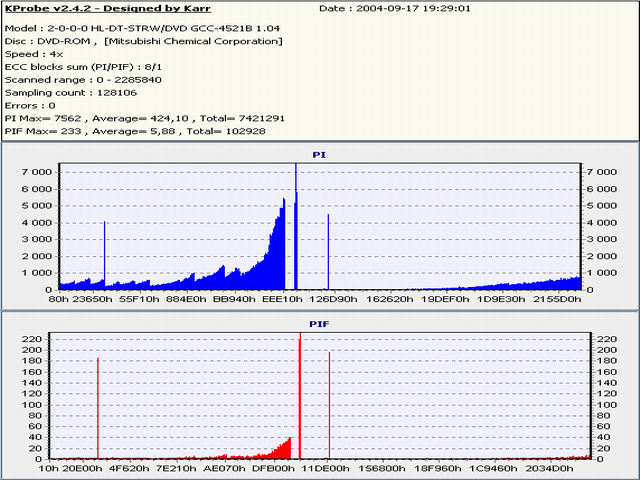640x480 pixels.
Task: Click the first blue PI spike near 23650h
Action: [x=104, y=255]
